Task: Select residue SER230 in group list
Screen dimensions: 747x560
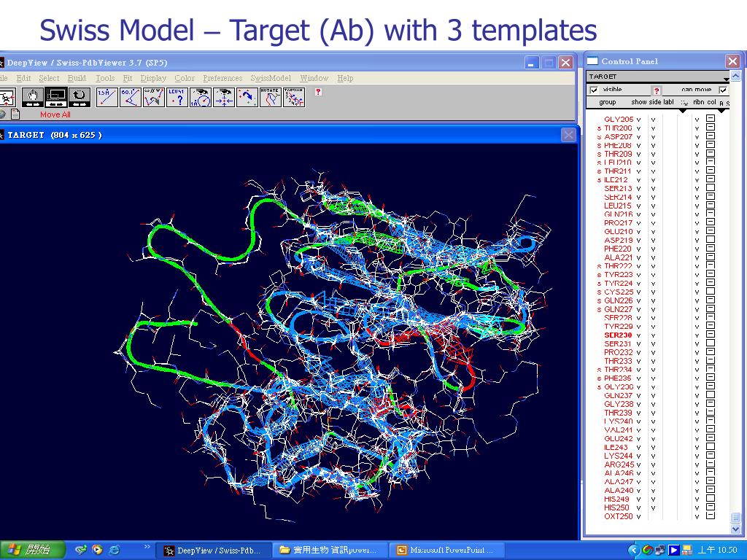Action: click(x=618, y=335)
